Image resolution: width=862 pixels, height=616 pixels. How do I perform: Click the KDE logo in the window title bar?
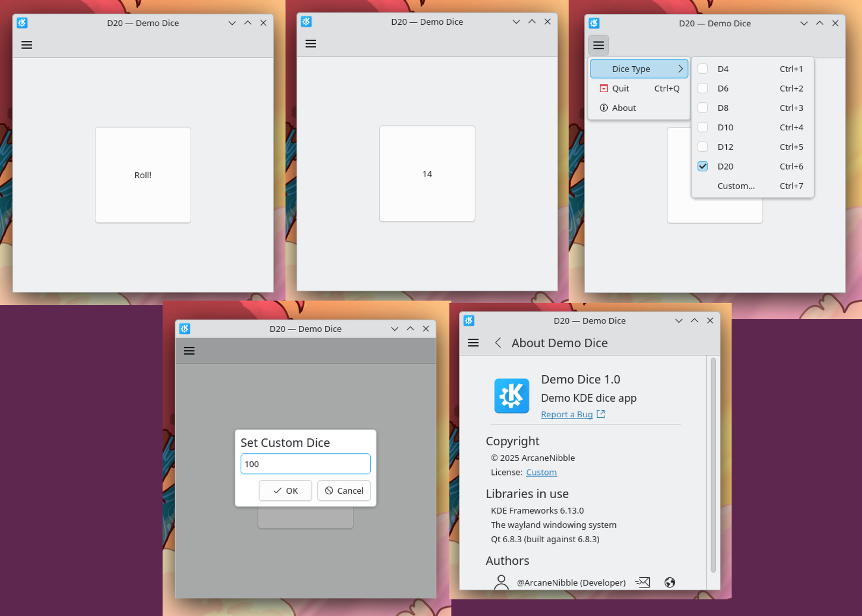(22, 23)
